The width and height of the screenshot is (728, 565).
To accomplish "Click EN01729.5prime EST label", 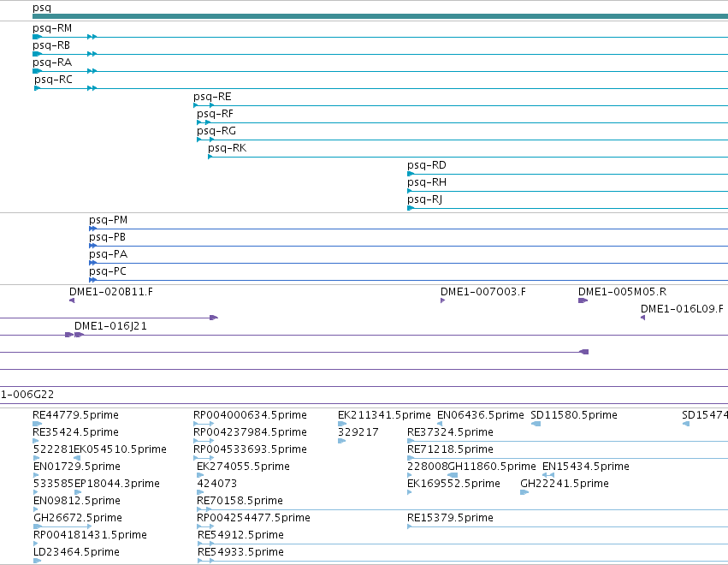I will click(x=77, y=467).
